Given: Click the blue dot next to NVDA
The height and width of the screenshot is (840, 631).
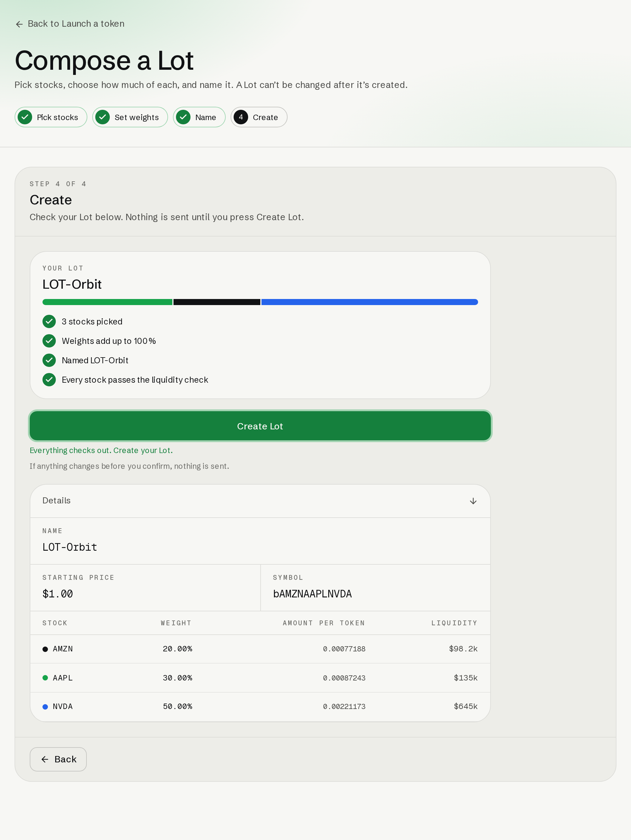Looking at the screenshot, I should coord(45,707).
